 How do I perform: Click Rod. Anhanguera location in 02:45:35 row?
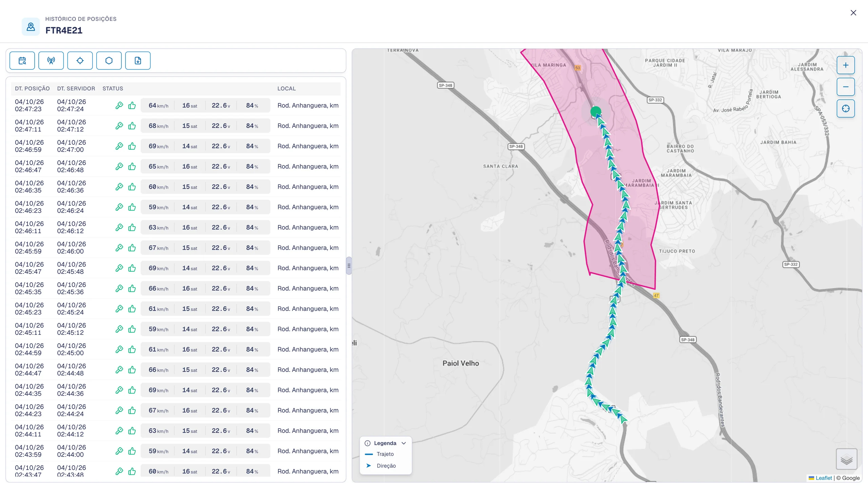(x=308, y=288)
